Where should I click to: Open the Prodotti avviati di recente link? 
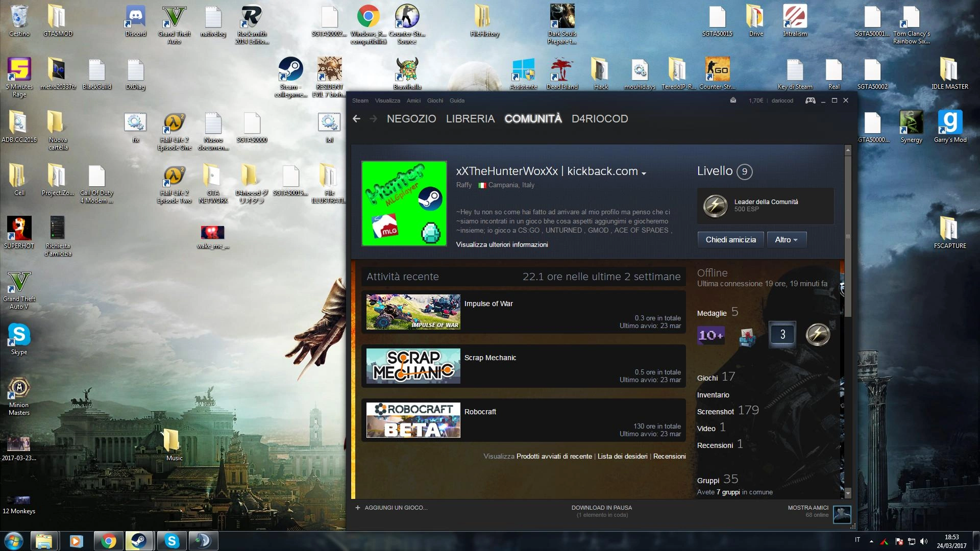click(x=554, y=457)
